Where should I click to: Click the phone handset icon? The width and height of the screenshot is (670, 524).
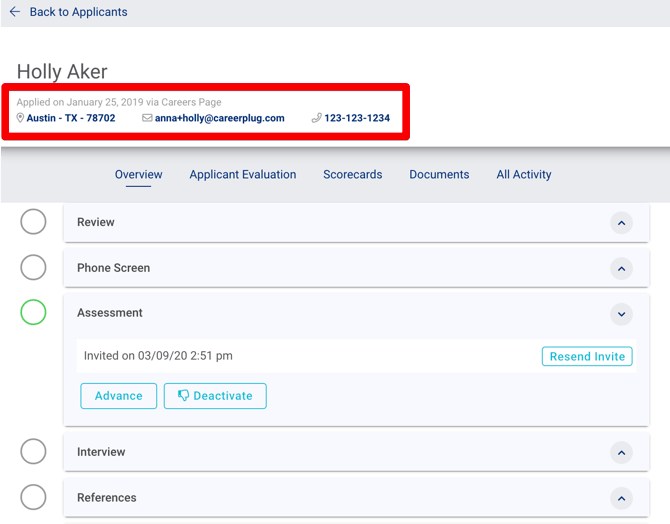point(316,118)
